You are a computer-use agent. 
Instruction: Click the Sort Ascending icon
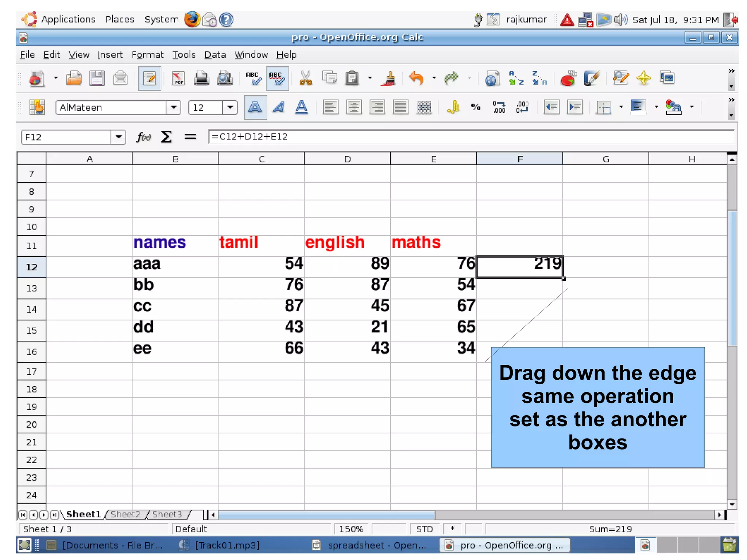pyautogui.click(x=516, y=78)
